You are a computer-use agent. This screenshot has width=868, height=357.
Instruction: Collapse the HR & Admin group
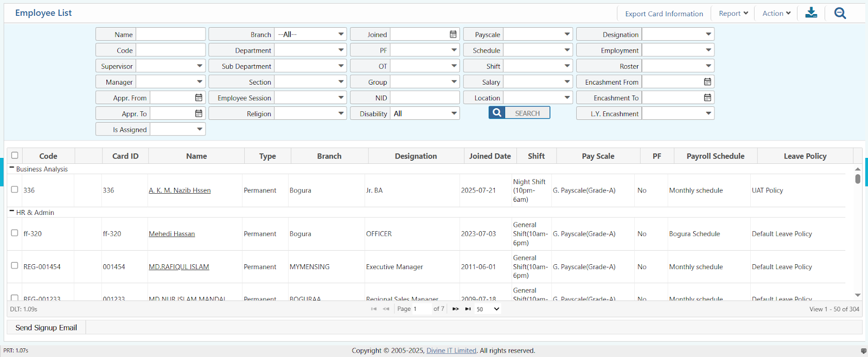coord(12,211)
